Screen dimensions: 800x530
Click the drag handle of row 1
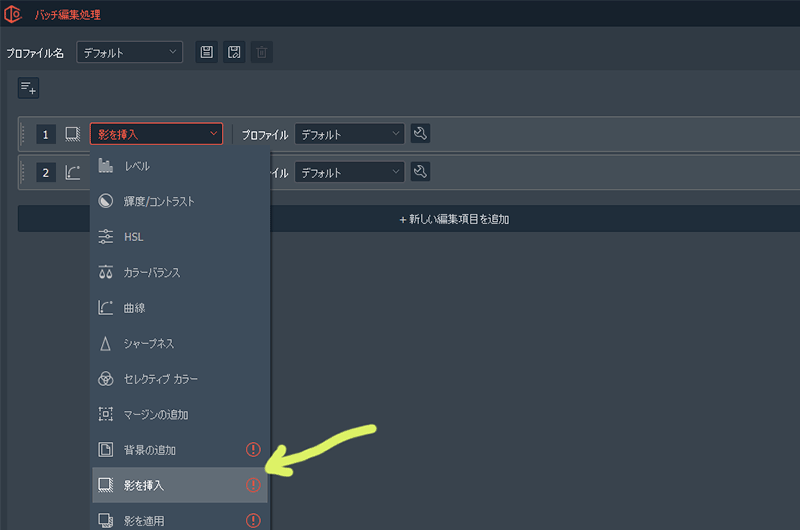coord(23,134)
